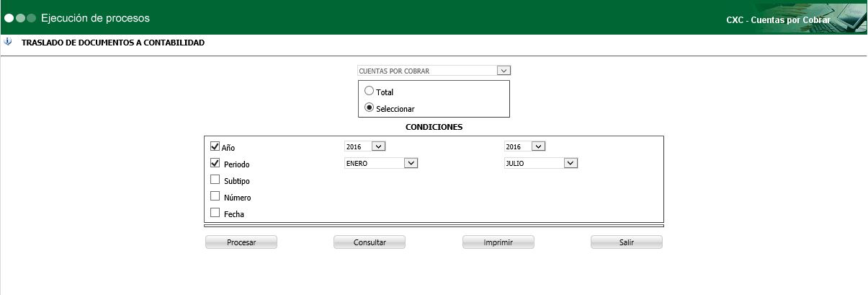Open the JULIO period dropdown

(x=541, y=164)
